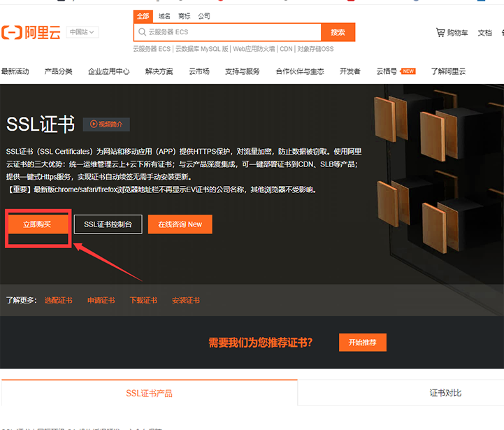This screenshot has width=504, height=430.
Task: Open the 产品分类 navigation menu
Action: [x=58, y=71]
